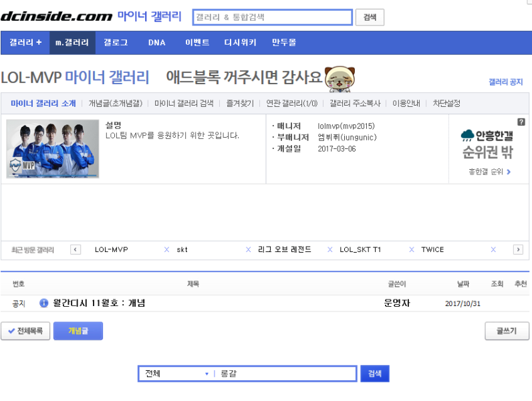Click the bottom blue 검색 button
This screenshot has height=401, width=532.
click(374, 374)
